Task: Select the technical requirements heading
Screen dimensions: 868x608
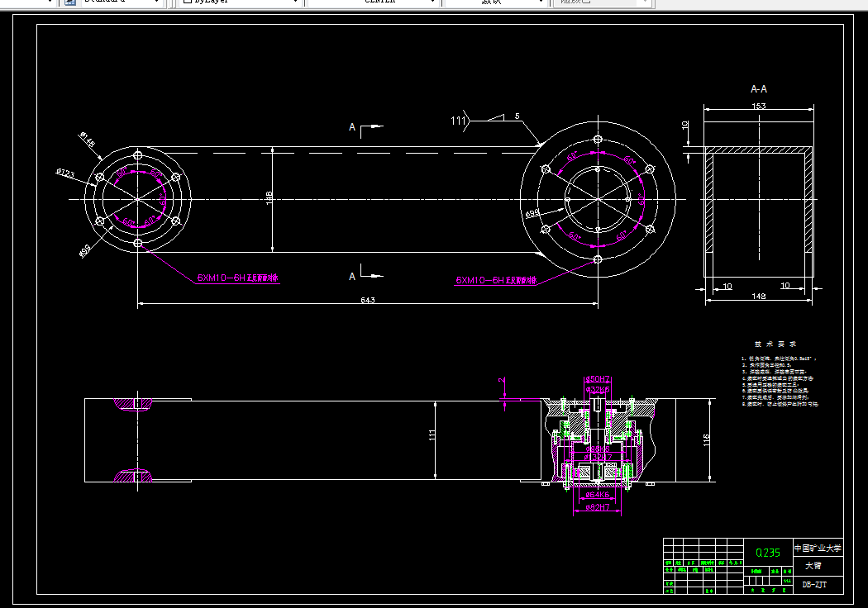Action: tap(775, 344)
